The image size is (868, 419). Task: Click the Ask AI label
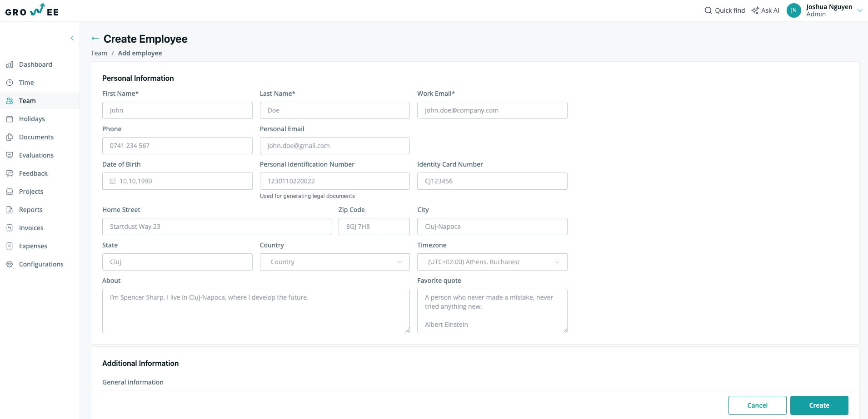pos(770,10)
